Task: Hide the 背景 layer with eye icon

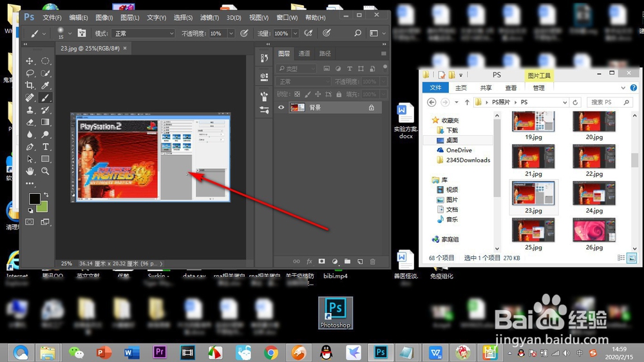Action: click(281, 107)
